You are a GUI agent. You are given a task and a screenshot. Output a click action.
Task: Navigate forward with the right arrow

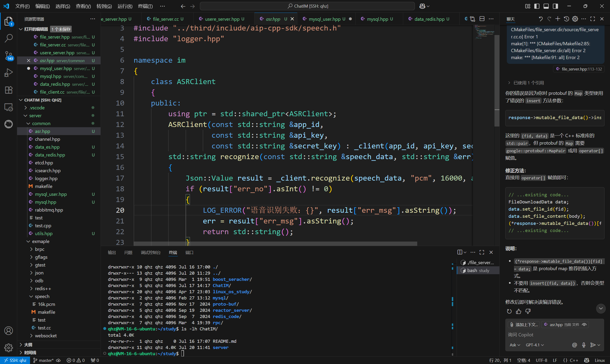coord(193,6)
